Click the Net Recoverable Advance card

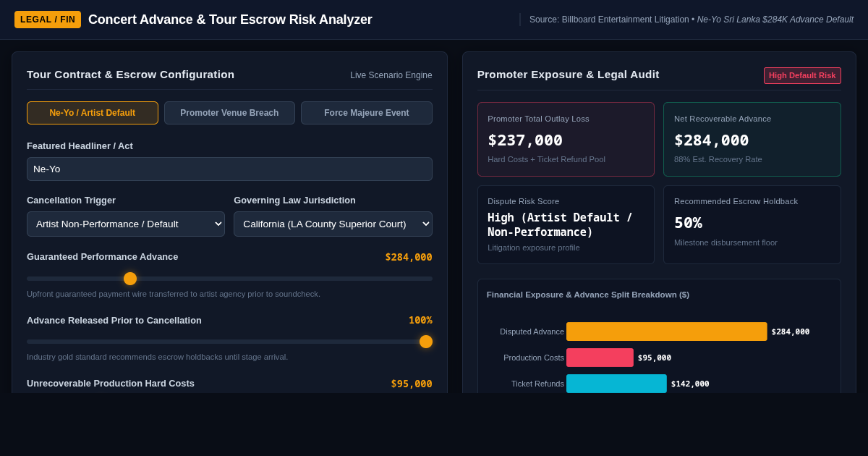click(x=752, y=139)
